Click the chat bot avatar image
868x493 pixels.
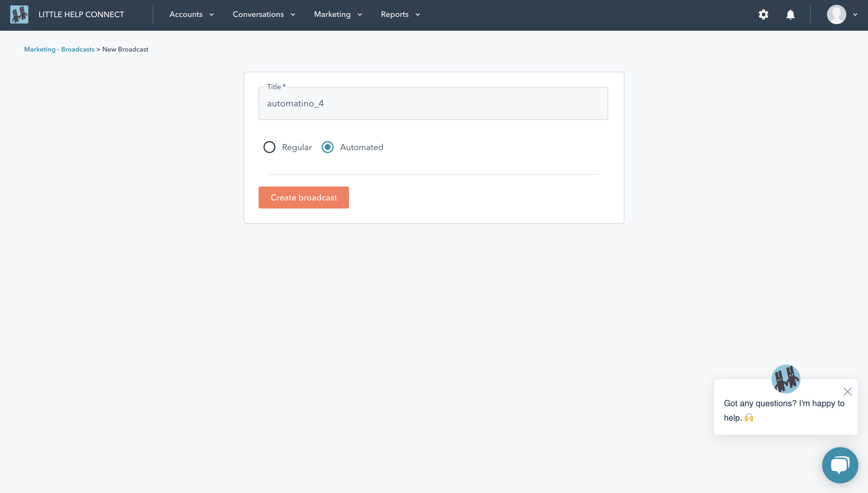786,379
